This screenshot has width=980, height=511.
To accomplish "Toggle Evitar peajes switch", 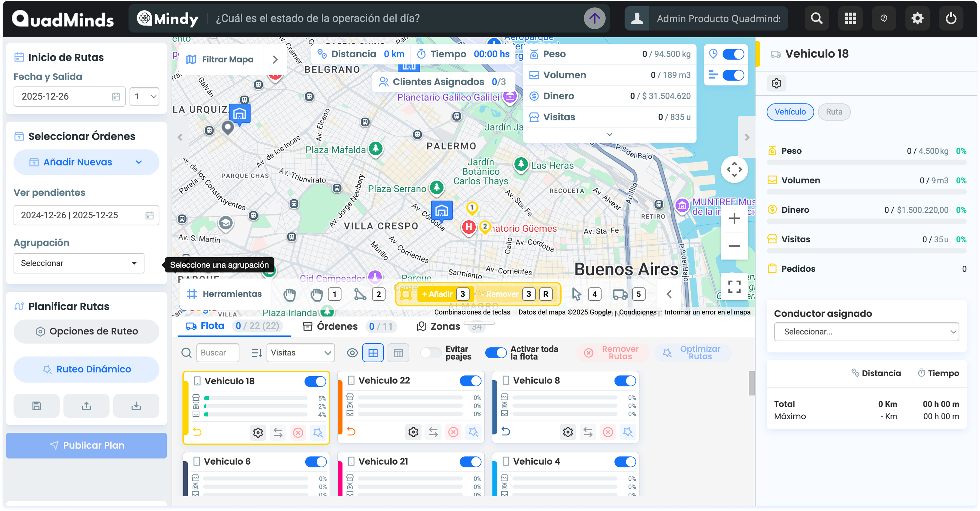I will coord(431,353).
